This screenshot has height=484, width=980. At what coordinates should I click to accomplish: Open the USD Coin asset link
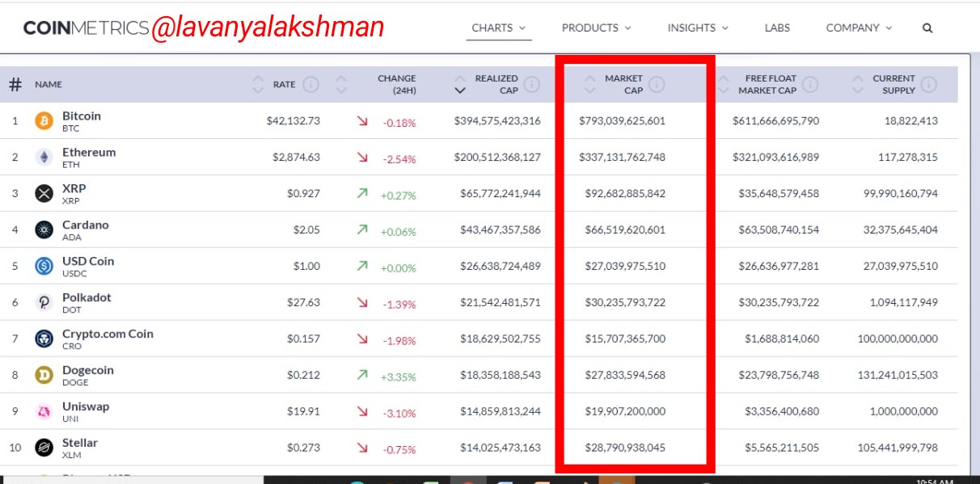88,262
